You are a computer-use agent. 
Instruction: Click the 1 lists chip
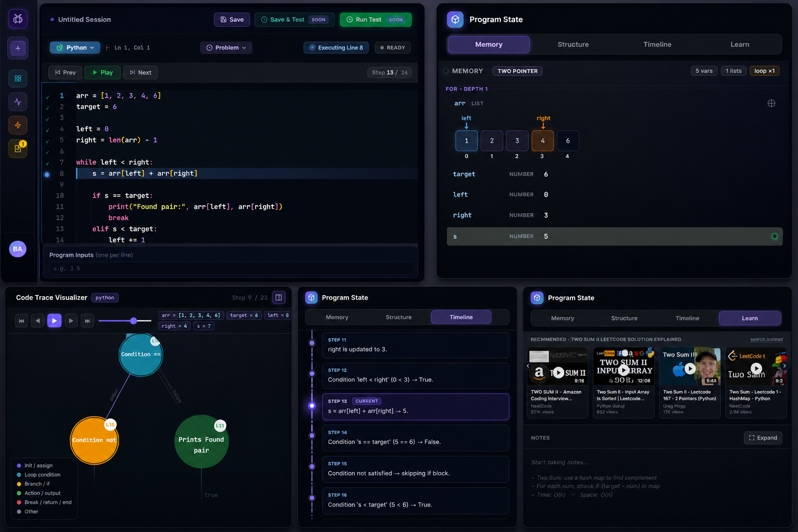pos(734,71)
